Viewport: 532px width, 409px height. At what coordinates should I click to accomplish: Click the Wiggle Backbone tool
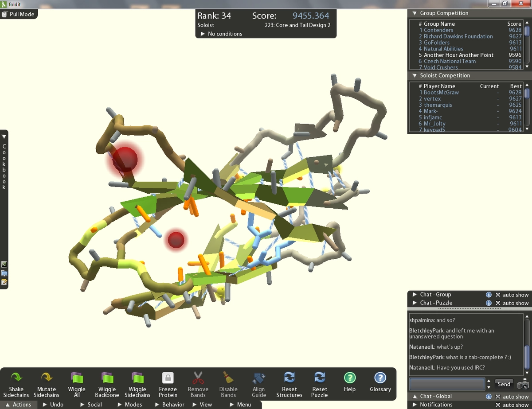[x=107, y=378]
